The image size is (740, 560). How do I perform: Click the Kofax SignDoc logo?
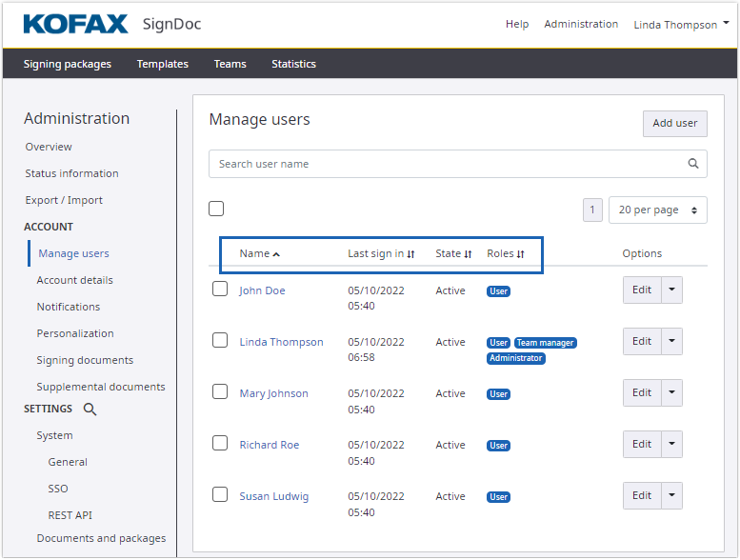112,24
